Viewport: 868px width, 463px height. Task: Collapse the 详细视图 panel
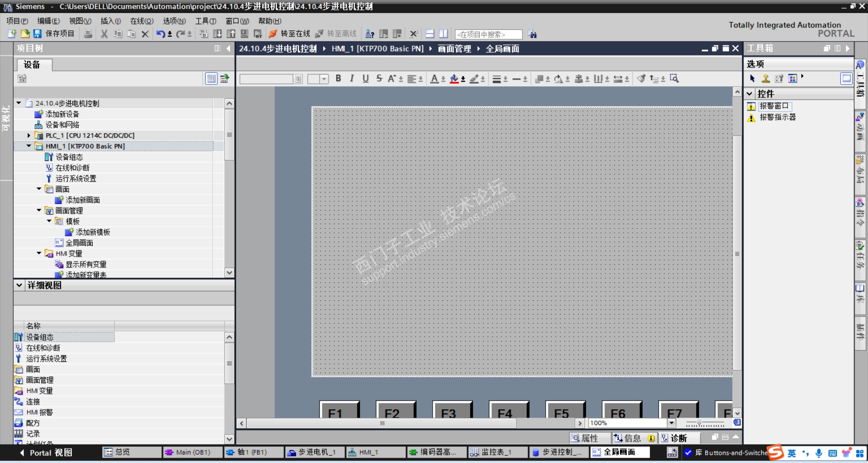click(19, 285)
